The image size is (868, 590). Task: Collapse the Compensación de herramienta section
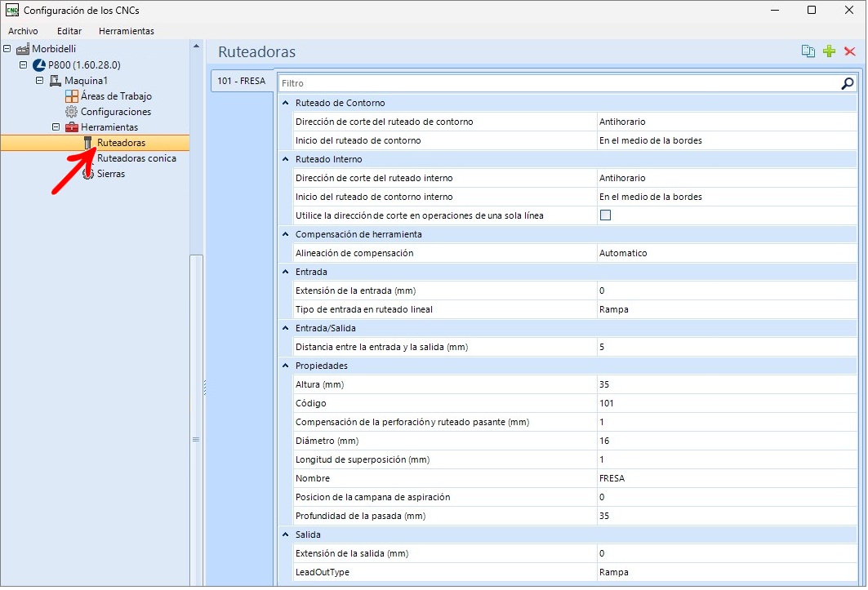pos(286,235)
